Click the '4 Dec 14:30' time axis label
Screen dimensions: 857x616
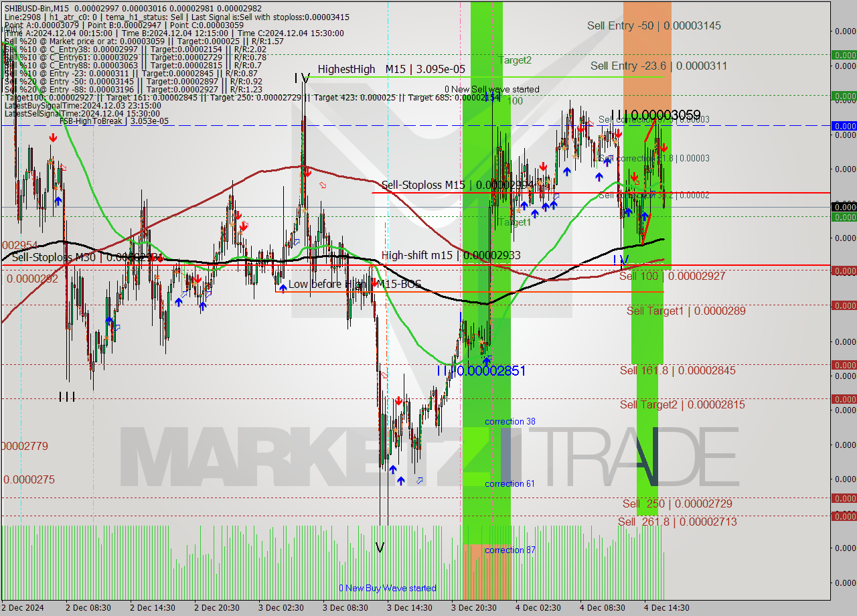(x=666, y=607)
